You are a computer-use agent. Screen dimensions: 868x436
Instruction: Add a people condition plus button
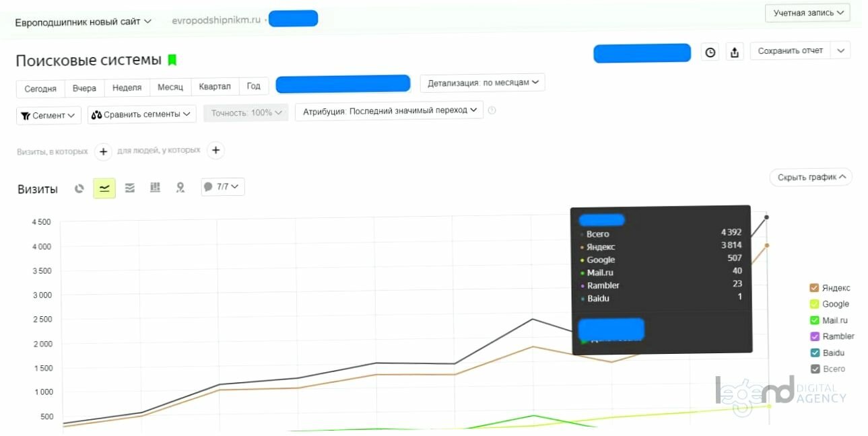click(x=215, y=151)
